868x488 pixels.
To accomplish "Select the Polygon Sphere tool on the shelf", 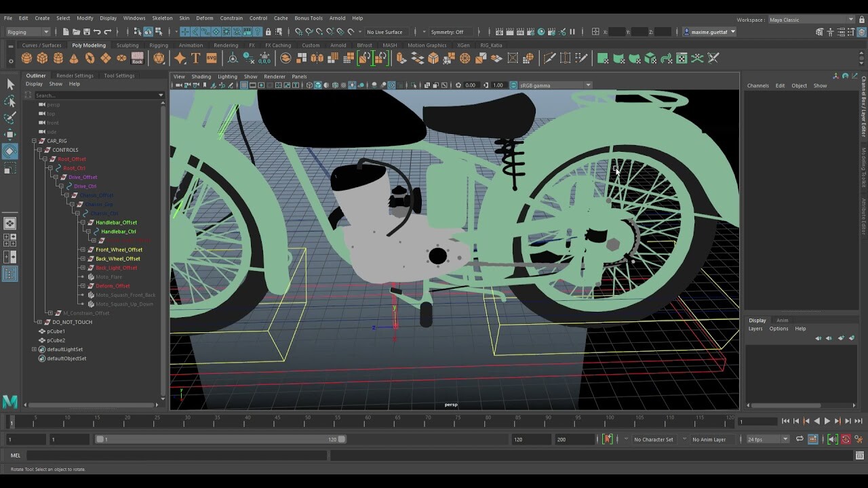I will coord(26,58).
